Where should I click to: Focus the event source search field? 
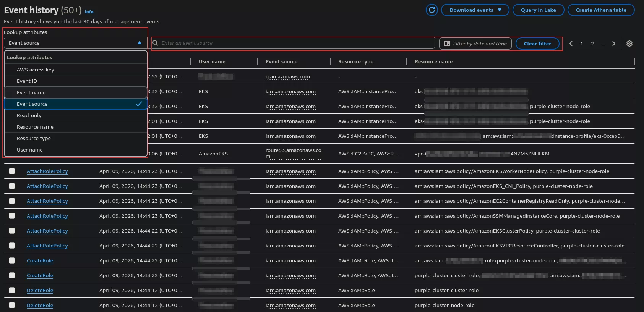(x=293, y=43)
